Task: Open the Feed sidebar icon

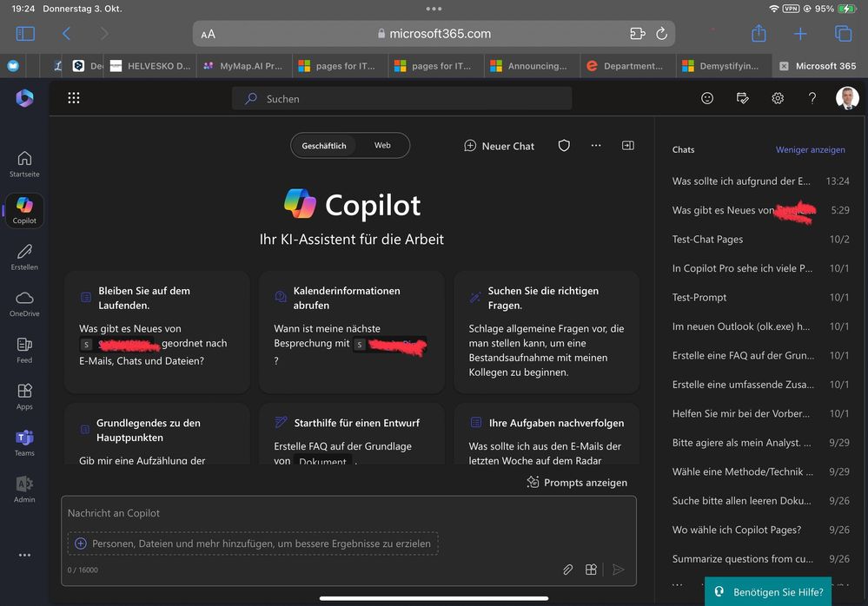Action: [x=24, y=350]
